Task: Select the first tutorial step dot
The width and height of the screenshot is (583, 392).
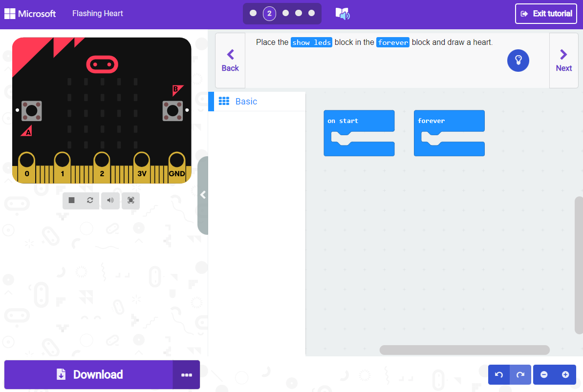Action: point(253,14)
